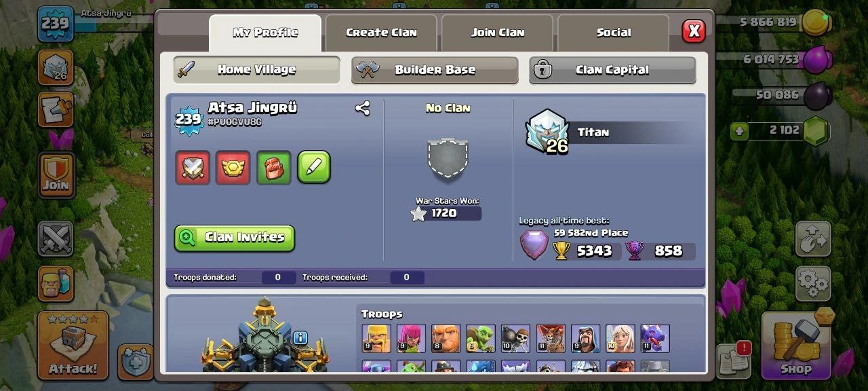The image size is (868, 391).
Task: Tap the share icon beside player name
Action: point(363,108)
